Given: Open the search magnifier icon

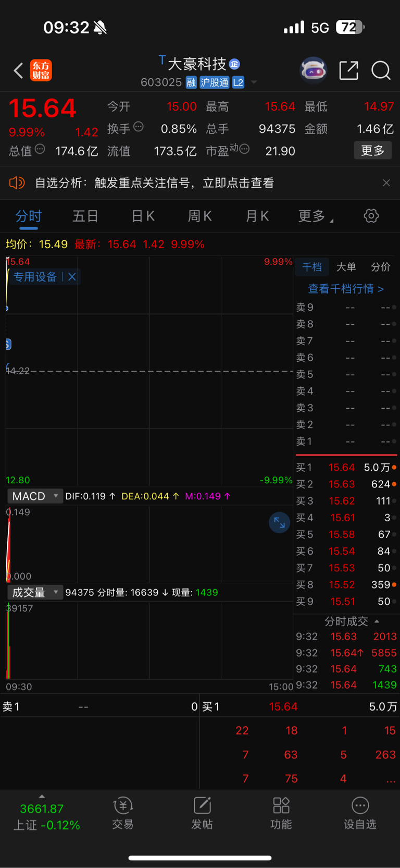Looking at the screenshot, I should [x=381, y=70].
